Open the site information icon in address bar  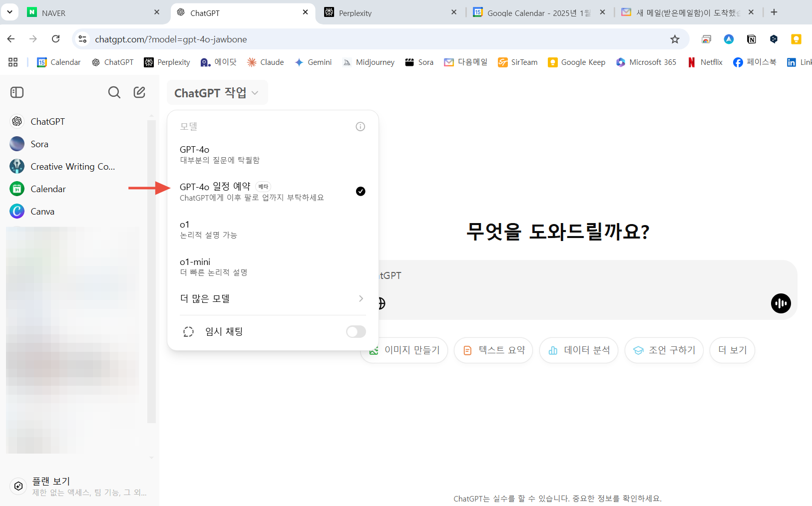pos(83,39)
